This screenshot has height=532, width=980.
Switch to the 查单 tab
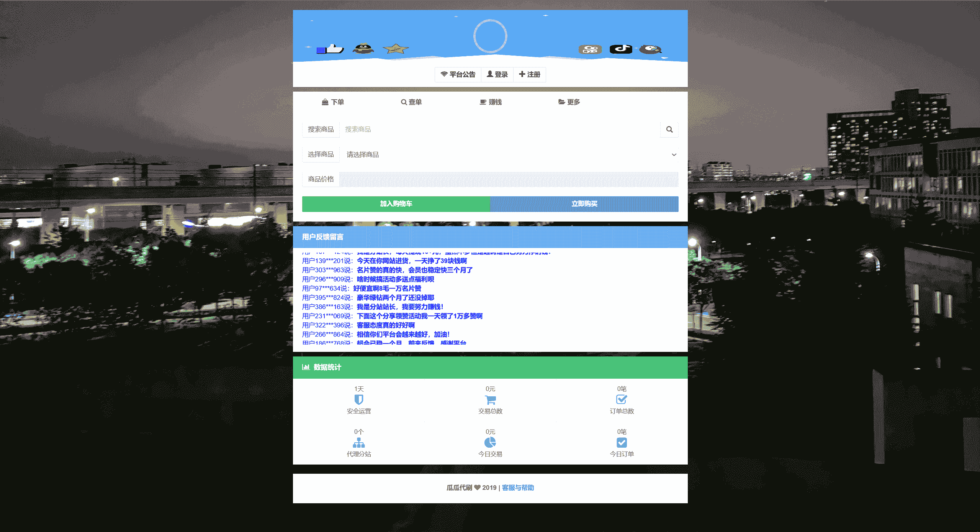click(x=411, y=102)
